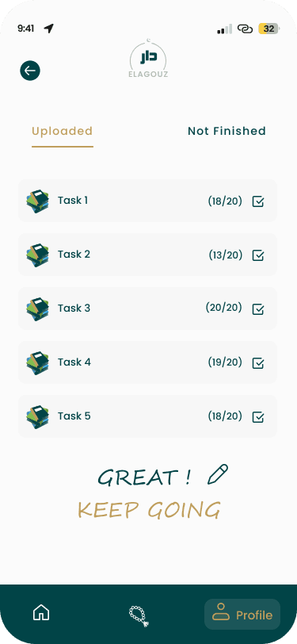Click the (20/20) score for Task 3
The image size is (297, 644).
coord(224,308)
